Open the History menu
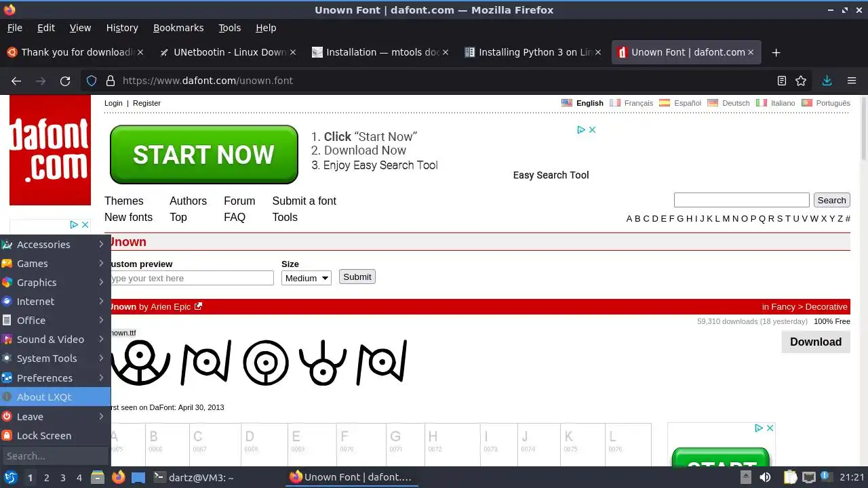The image size is (868, 488). tap(122, 28)
